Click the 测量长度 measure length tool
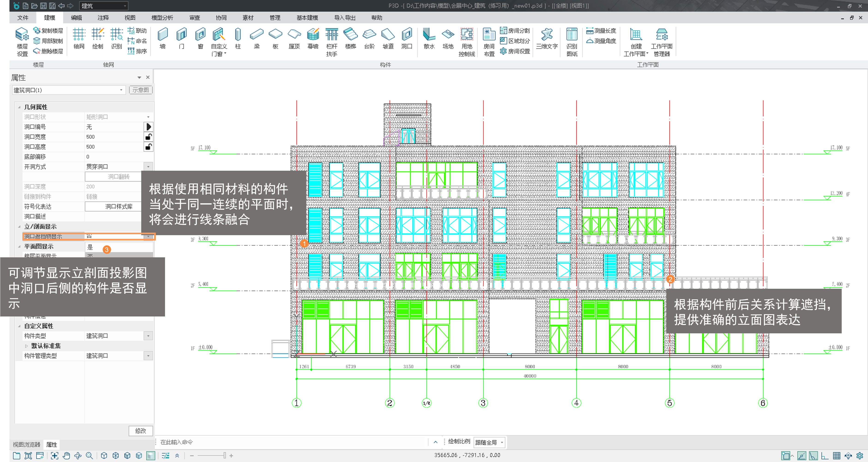Viewport: 868px width, 462px height. pos(601,31)
